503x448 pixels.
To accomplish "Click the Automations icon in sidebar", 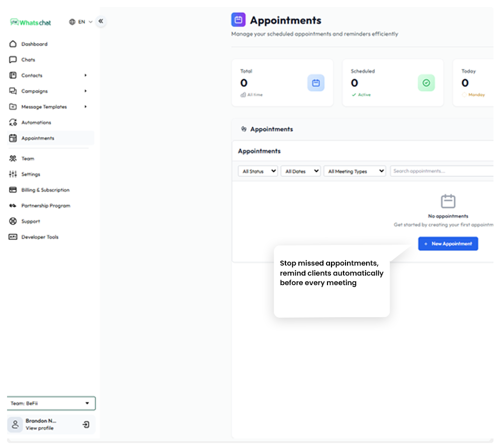I will [x=13, y=122].
